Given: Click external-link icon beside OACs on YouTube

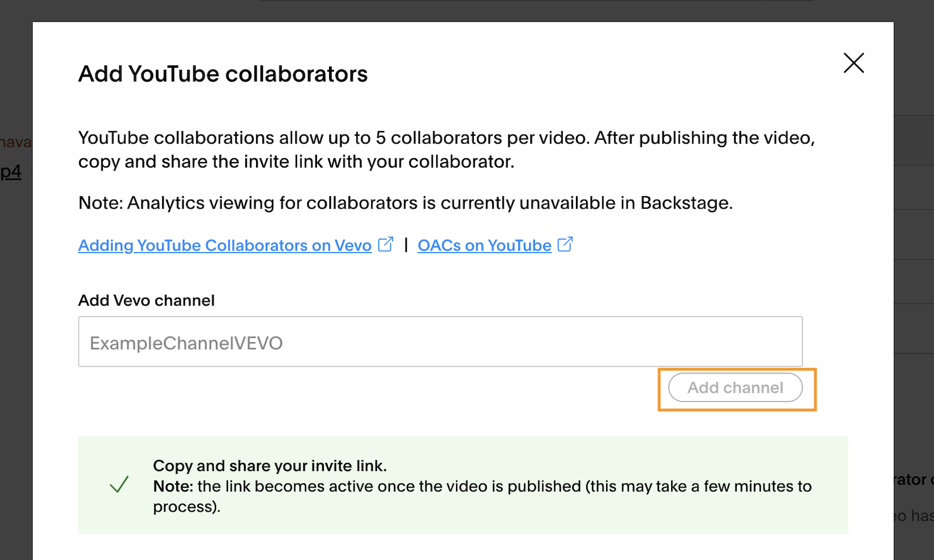Looking at the screenshot, I should (565, 244).
